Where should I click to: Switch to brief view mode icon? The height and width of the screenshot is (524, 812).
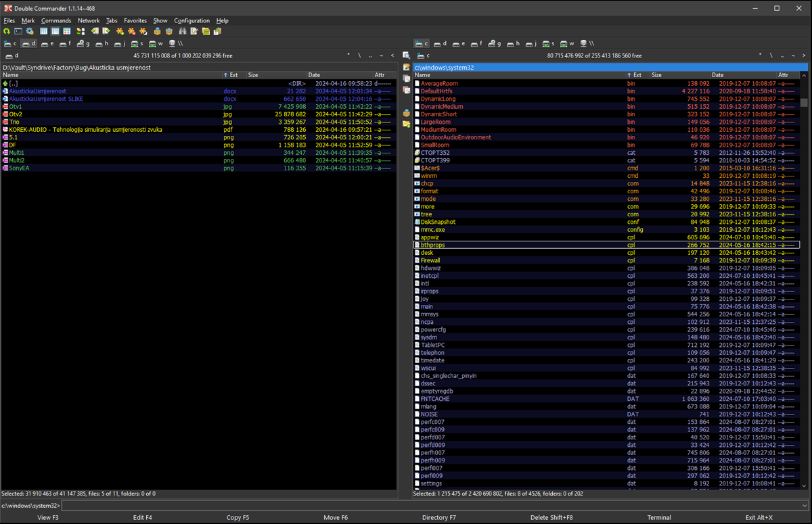coord(43,31)
